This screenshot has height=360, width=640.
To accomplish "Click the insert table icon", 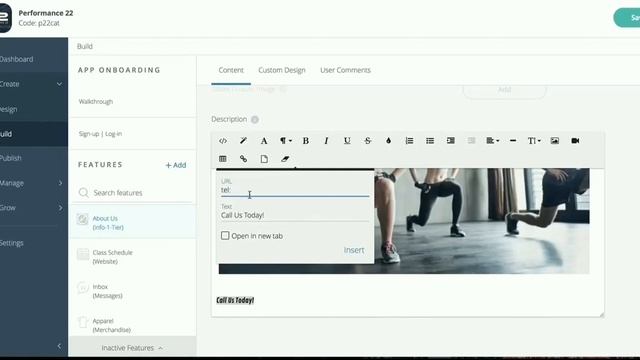I will click(223, 159).
